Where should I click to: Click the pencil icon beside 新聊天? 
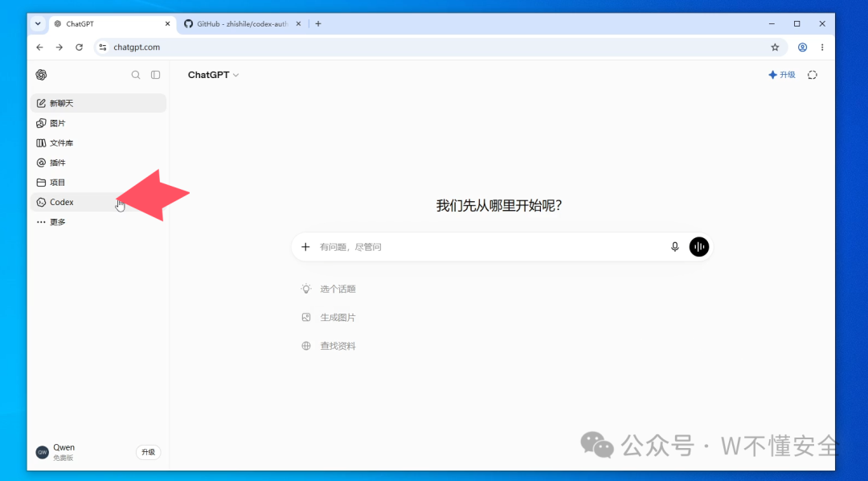click(x=41, y=103)
